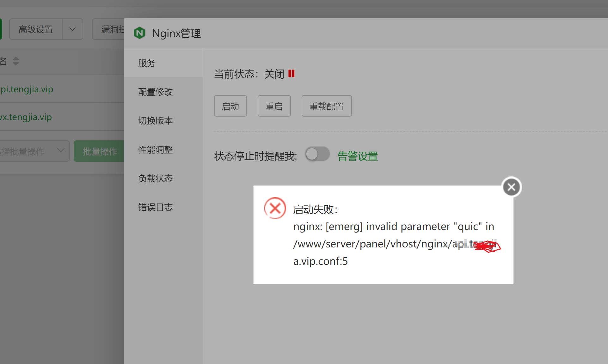
Task: Click the red error X icon
Action: click(x=275, y=208)
